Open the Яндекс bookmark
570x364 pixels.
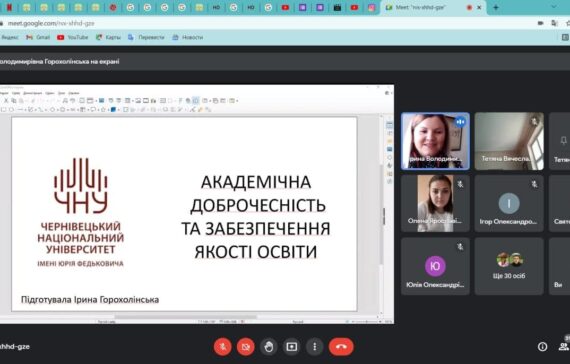tap(9, 37)
